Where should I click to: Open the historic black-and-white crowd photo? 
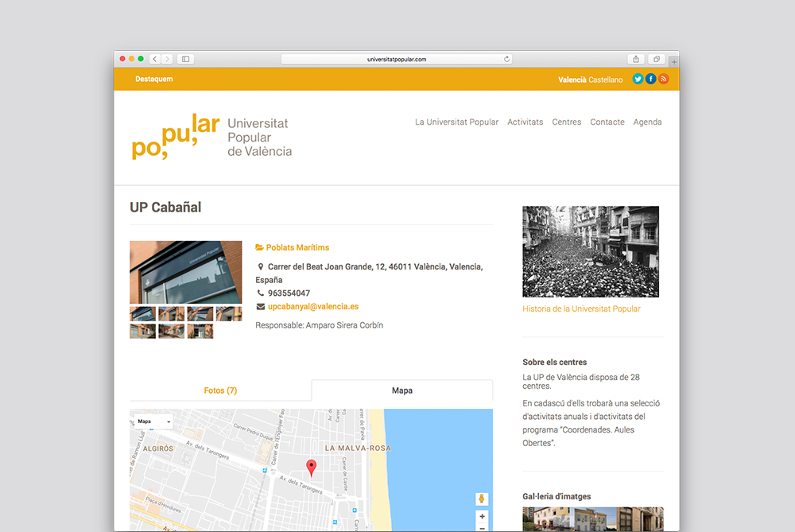591,251
